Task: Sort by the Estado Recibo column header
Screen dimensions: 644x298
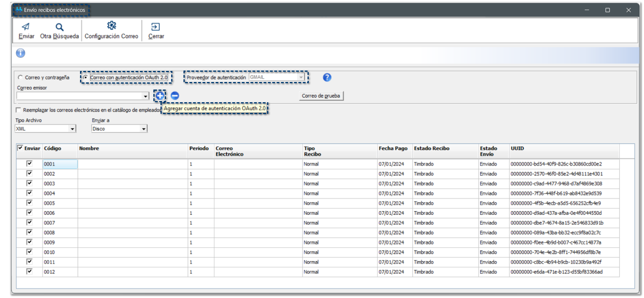Action: pos(432,149)
